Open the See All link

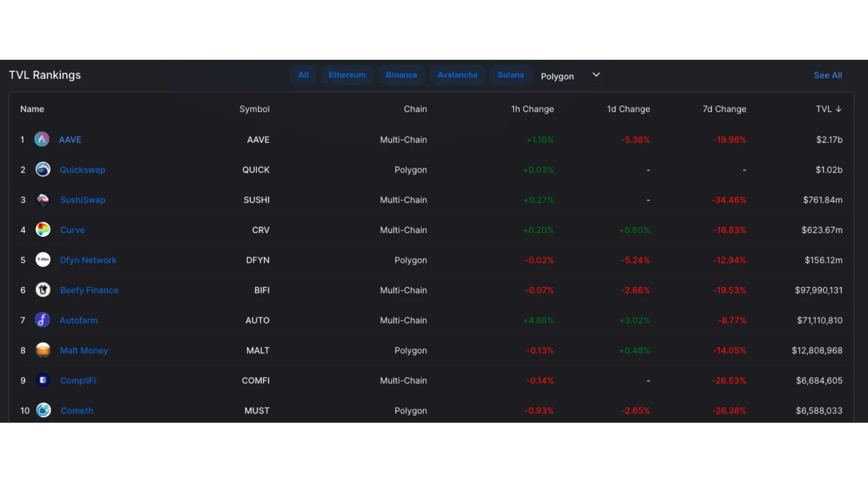(x=827, y=75)
